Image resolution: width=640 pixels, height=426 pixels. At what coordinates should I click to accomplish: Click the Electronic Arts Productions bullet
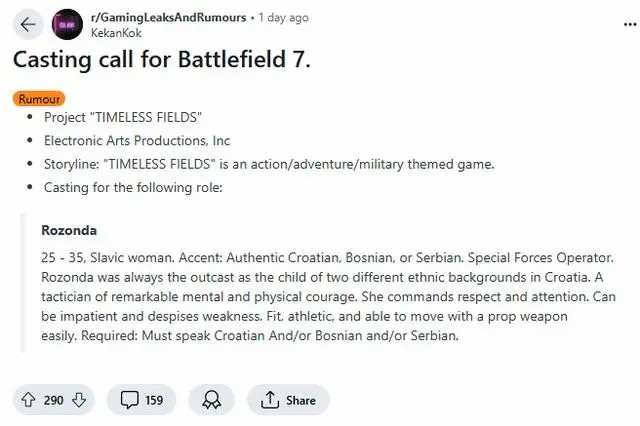pos(137,140)
